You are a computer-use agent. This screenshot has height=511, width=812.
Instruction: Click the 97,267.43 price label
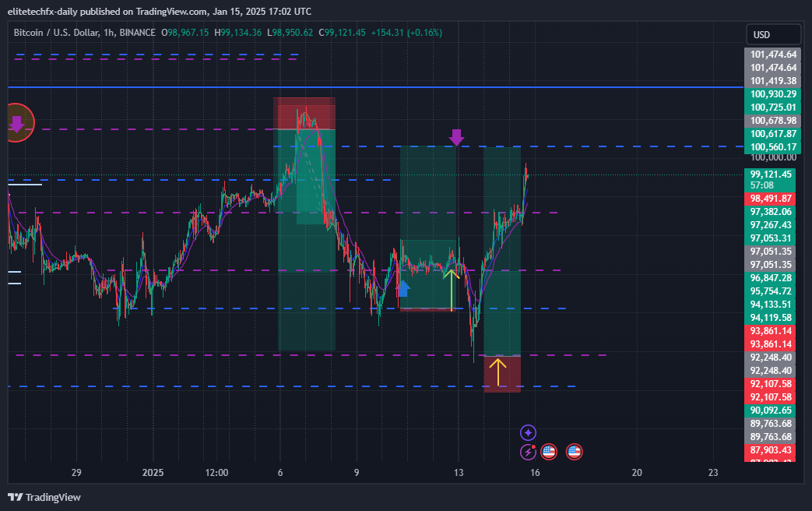tap(770, 225)
